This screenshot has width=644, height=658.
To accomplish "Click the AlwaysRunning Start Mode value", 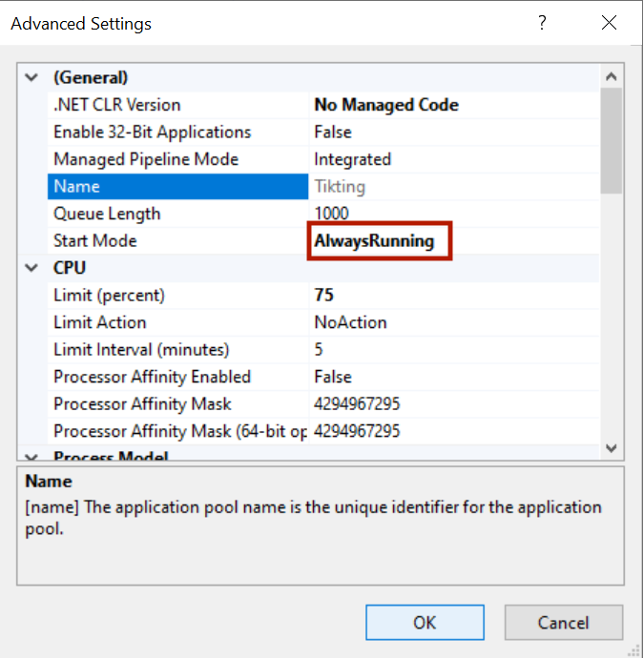I will tap(374, 241).
